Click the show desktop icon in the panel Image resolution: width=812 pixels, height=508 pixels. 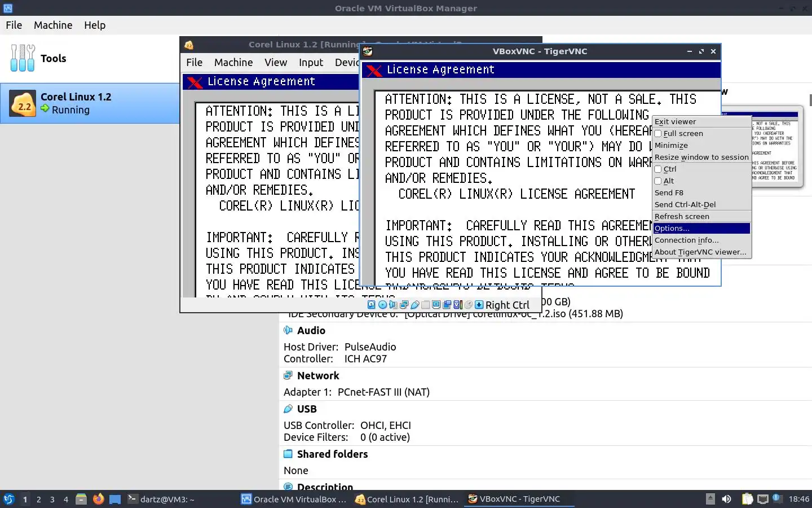[x=115, y=499]
